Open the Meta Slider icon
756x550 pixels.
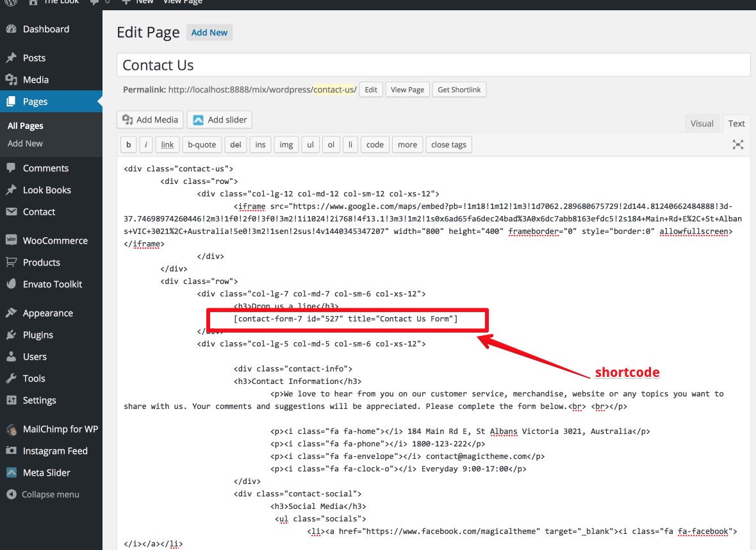(x=11, y=472)
